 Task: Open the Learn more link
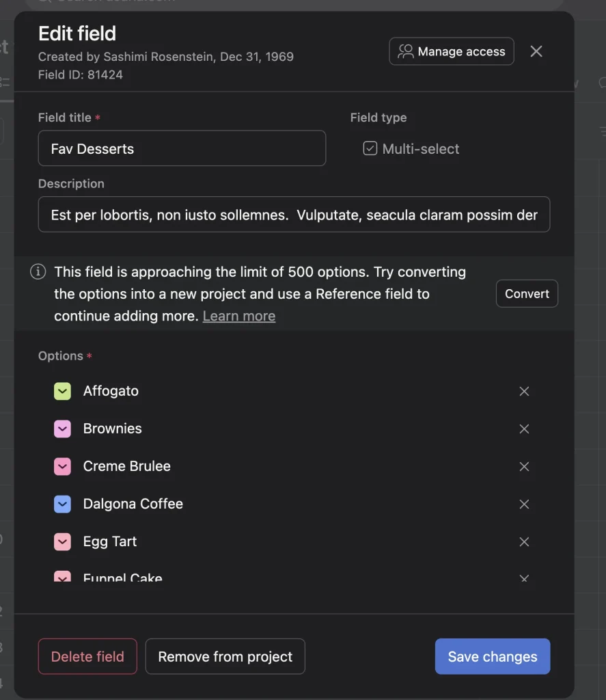[238, 315]
